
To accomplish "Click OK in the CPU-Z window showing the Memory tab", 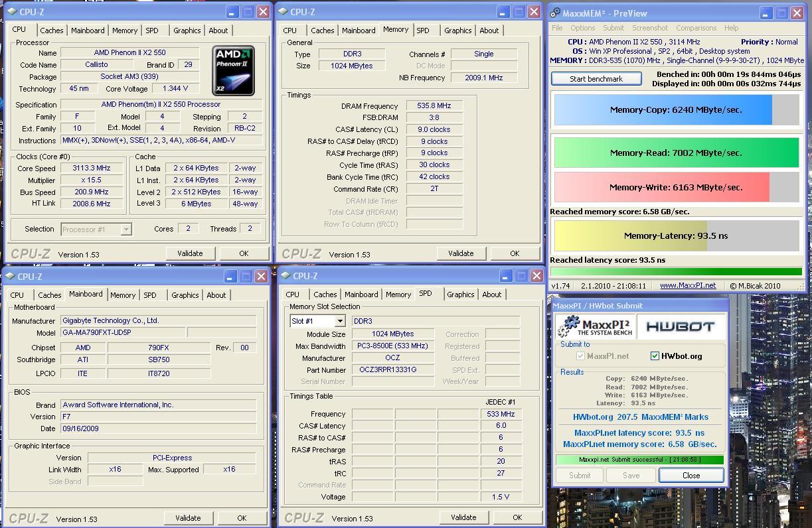I will click(515, 253).
